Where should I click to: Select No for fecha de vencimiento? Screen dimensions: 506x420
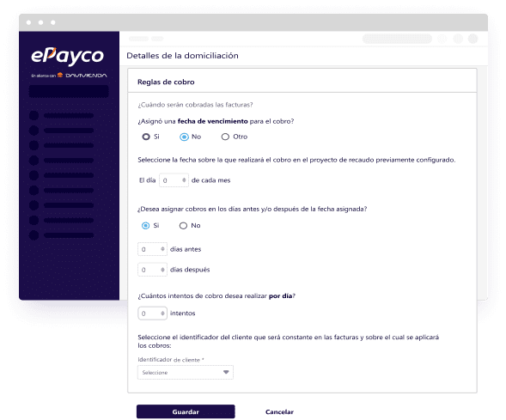coord(184,137)
